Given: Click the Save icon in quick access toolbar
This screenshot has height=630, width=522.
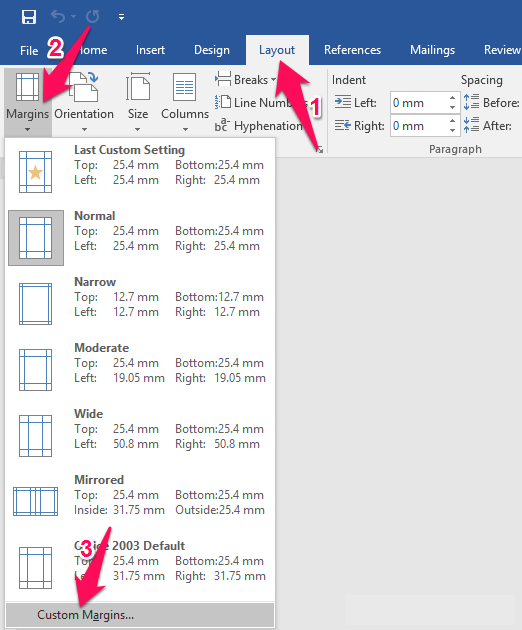Looking at the screenshot, I should click(x=29, y=17).
